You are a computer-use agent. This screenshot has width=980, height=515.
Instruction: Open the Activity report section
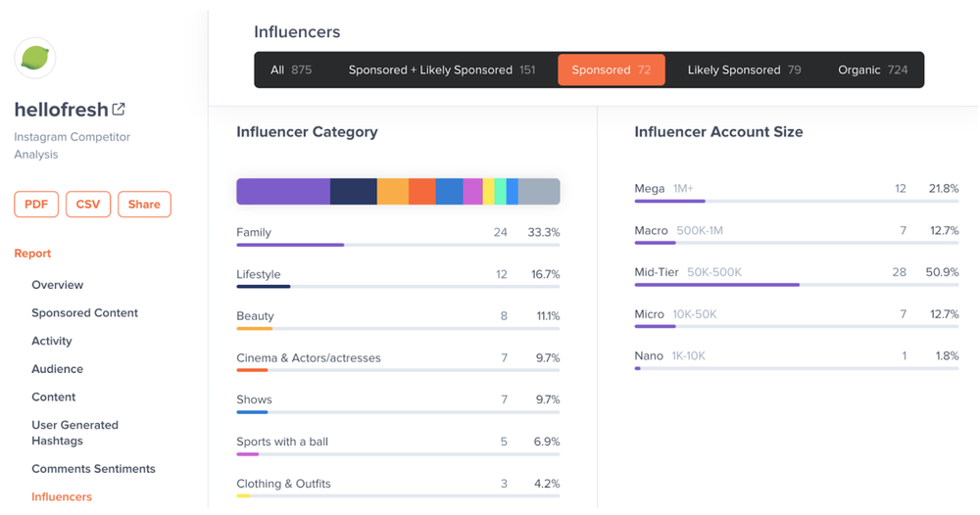point(52,341)
